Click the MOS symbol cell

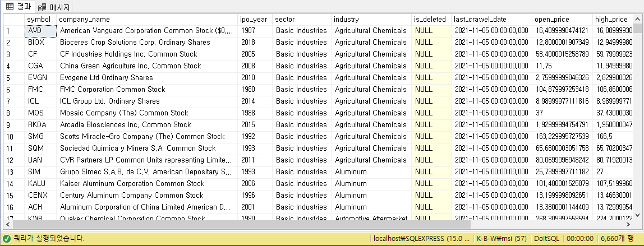40,113
